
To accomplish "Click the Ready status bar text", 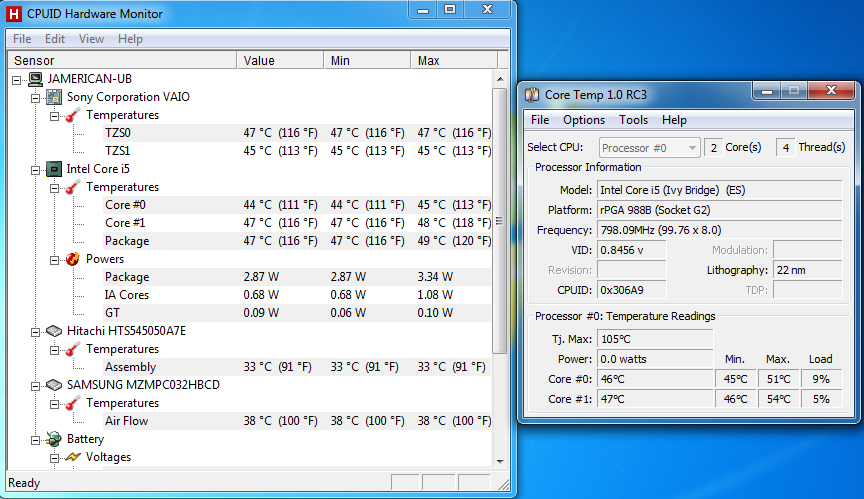I will pyautogui.click(x=24, y=483).
